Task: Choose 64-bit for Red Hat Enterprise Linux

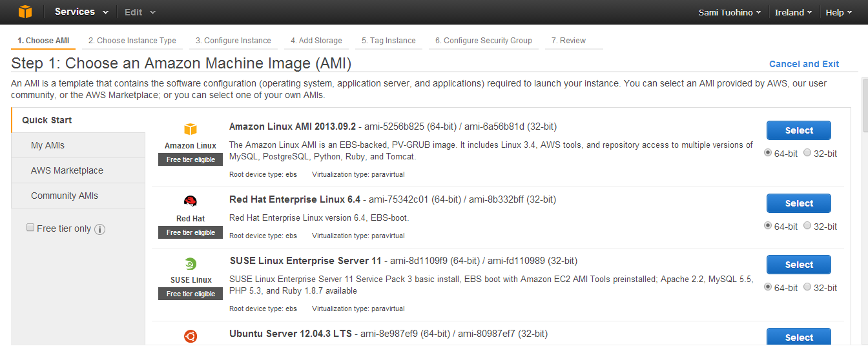Action: (768, 226)
